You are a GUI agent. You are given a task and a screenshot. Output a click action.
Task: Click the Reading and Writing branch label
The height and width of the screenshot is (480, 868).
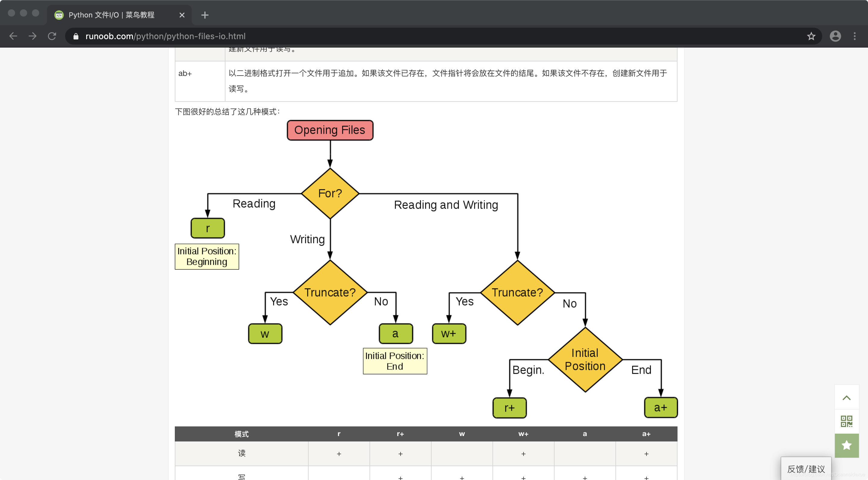pos(446,205)
